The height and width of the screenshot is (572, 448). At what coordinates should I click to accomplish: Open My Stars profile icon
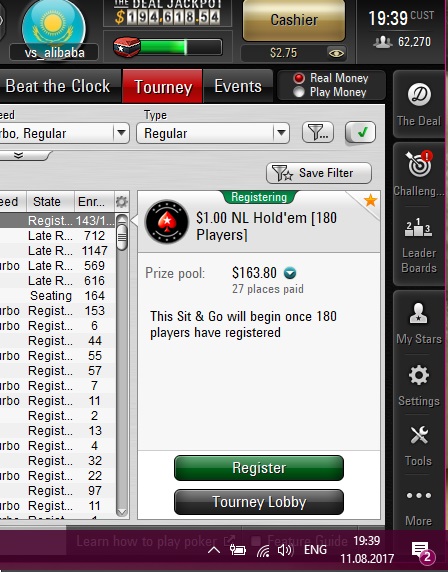(x=418, y=313)
